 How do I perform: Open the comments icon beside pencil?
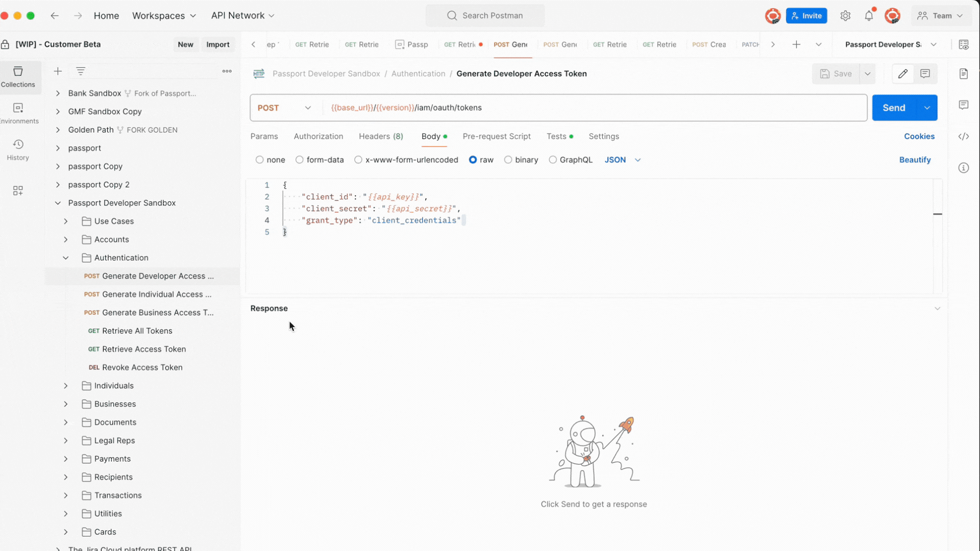click(925, 73)
